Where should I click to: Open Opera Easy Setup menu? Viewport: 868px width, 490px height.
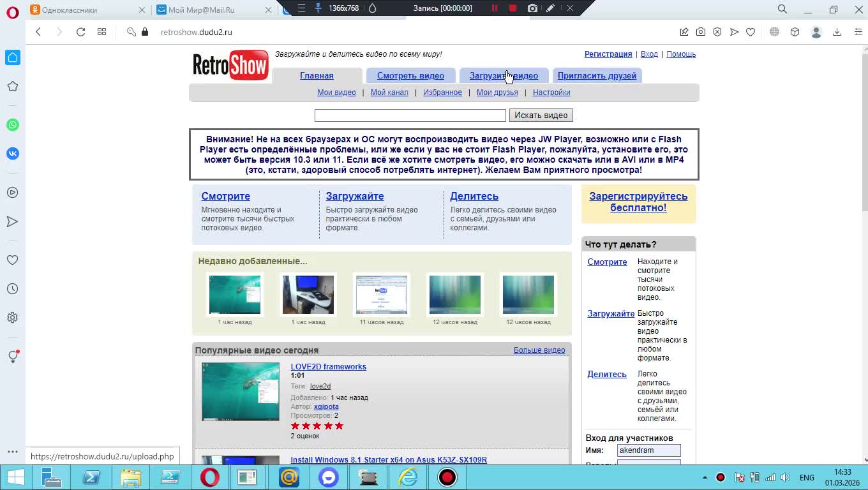(x=858, y=32)
